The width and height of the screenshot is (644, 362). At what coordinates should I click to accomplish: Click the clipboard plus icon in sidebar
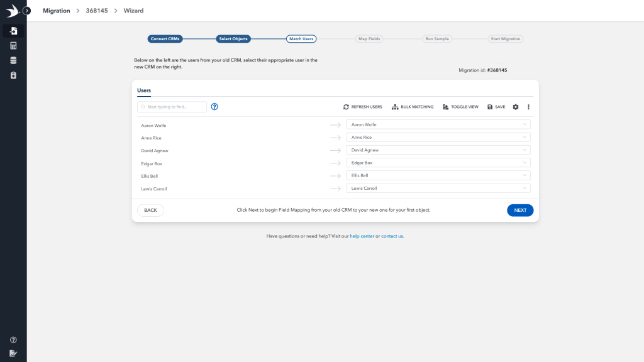pyautogui.click(x=13, y=75)
